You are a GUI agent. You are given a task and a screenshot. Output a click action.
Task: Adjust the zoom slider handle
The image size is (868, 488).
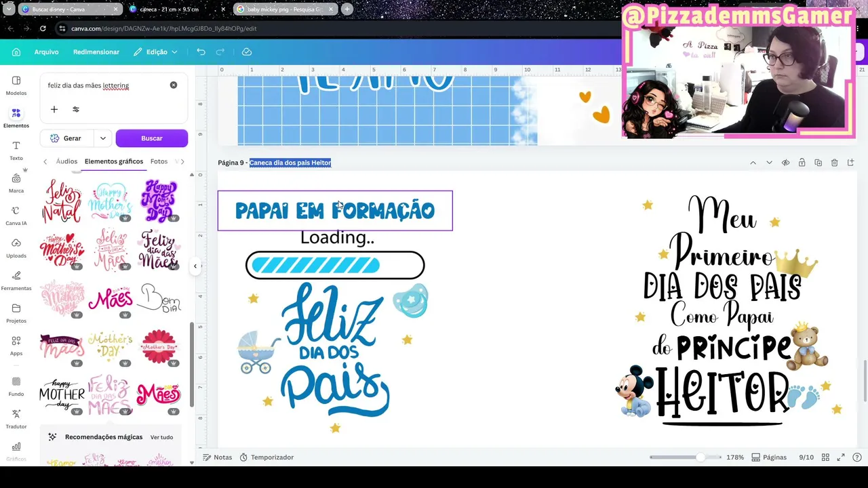(x=700, y=457)
